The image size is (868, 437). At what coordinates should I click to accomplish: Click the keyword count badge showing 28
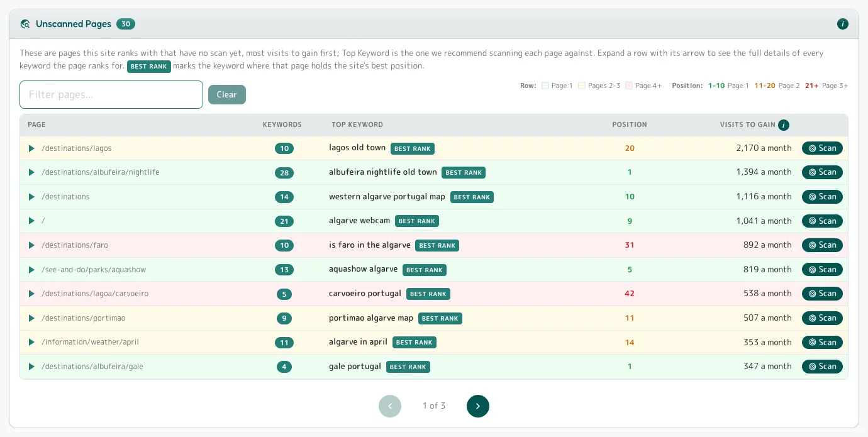pyautogui.click(x=284, y=173)
